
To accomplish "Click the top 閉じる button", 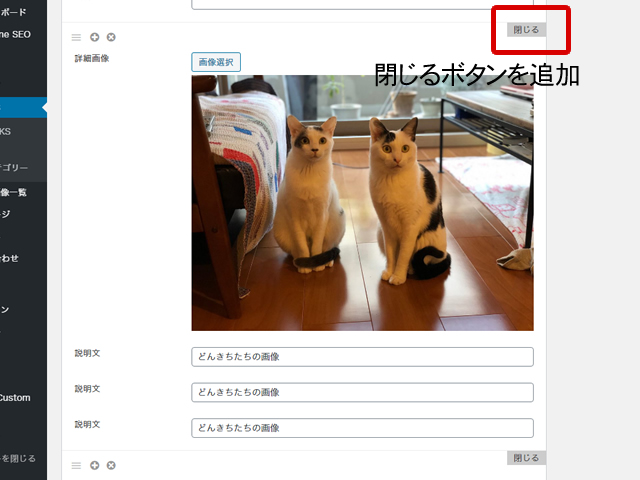I will 526,30.
